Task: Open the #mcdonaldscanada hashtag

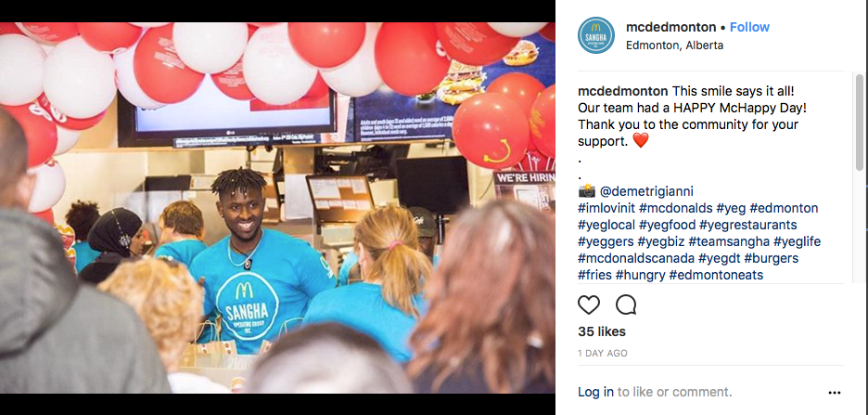Action: [635, 258]
